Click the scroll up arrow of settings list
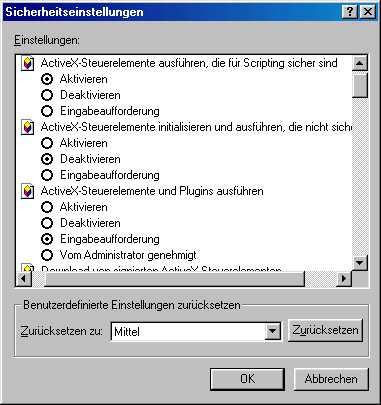The width and height of the screenshot is (381, 405). click(360, 63)
